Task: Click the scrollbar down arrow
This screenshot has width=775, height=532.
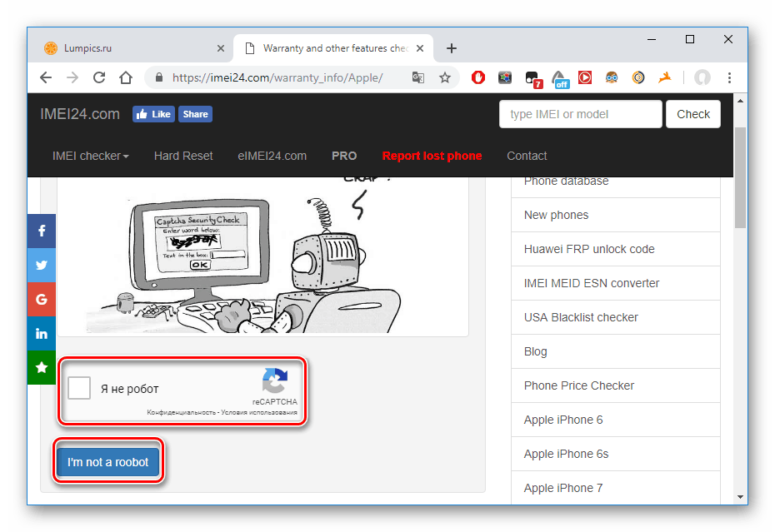Action: pyautogui.click(x=740, y=497)
